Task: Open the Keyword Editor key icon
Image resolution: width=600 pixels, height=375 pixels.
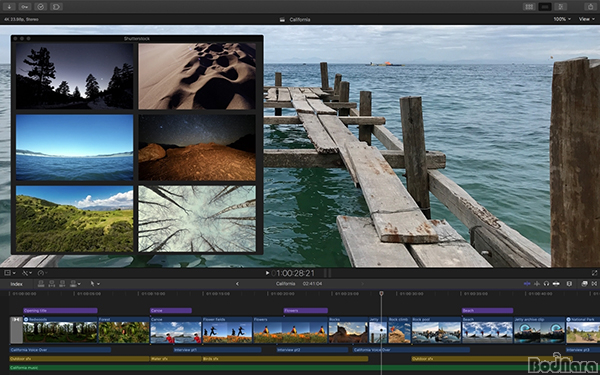Action: point(25,7)
